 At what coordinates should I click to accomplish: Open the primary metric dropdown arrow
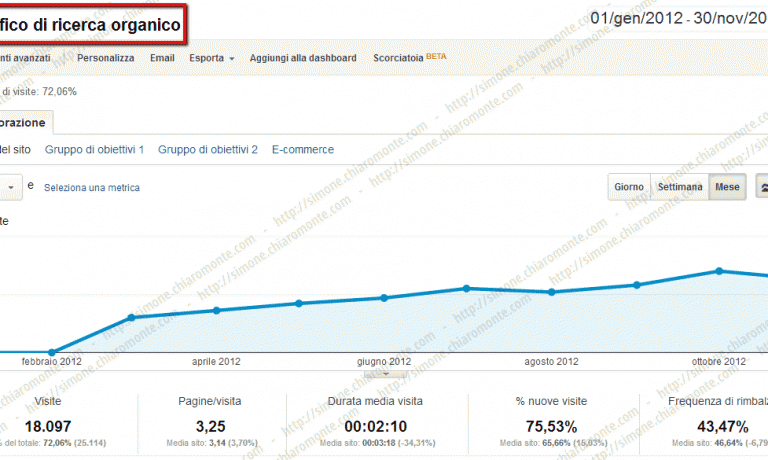[x=11, y=187]
